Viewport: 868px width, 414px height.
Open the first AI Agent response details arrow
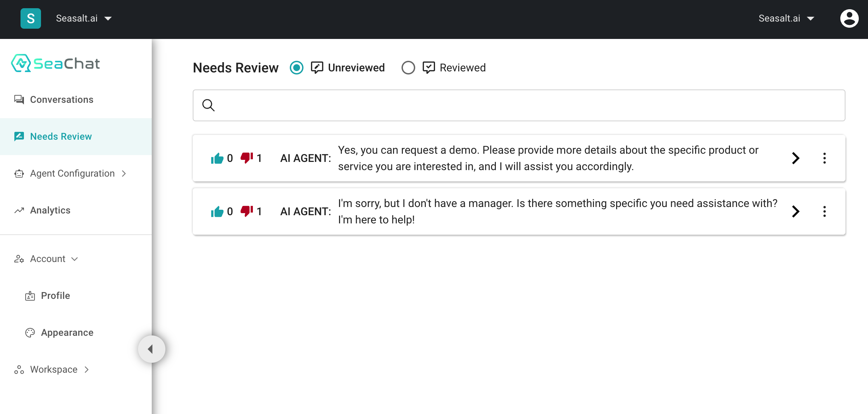pyautogui.click(x=796, y=158)
